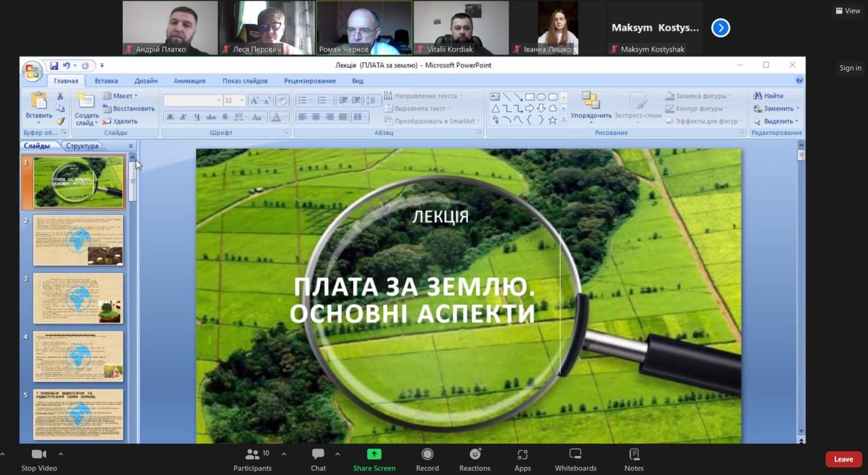Image resolution: width=868 pixels, height=475 pixels.
Task: Click the Office button logo
Action: coord(32,71)
